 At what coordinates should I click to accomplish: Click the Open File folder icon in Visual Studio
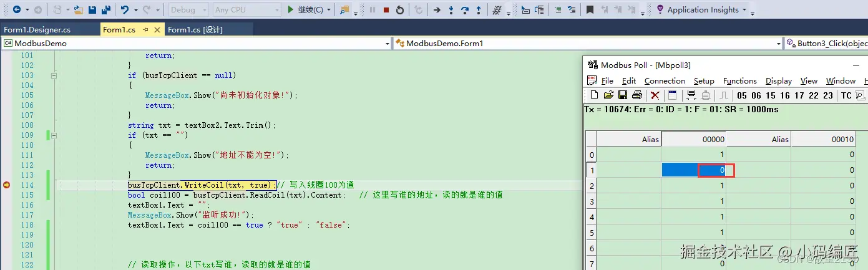(79, 10)
